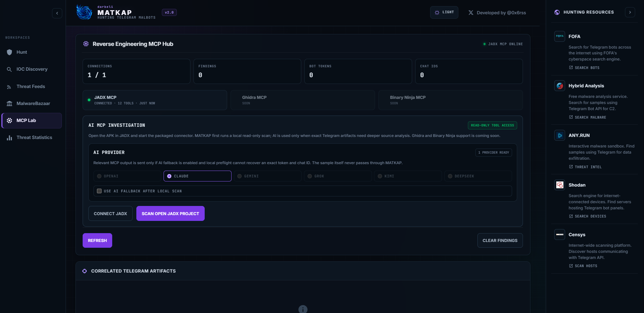
Task: Click the Findings stat card
Action: pos(247,71)
